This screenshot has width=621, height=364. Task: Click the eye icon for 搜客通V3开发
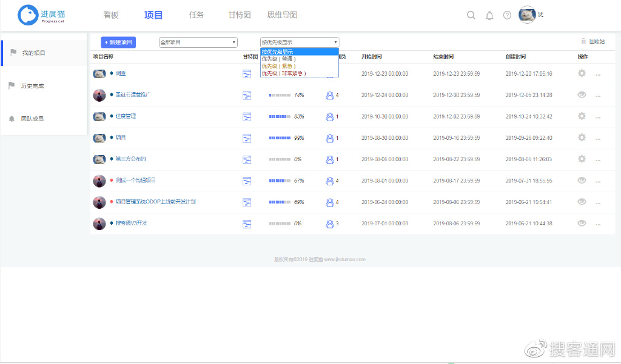coord(582,223)
